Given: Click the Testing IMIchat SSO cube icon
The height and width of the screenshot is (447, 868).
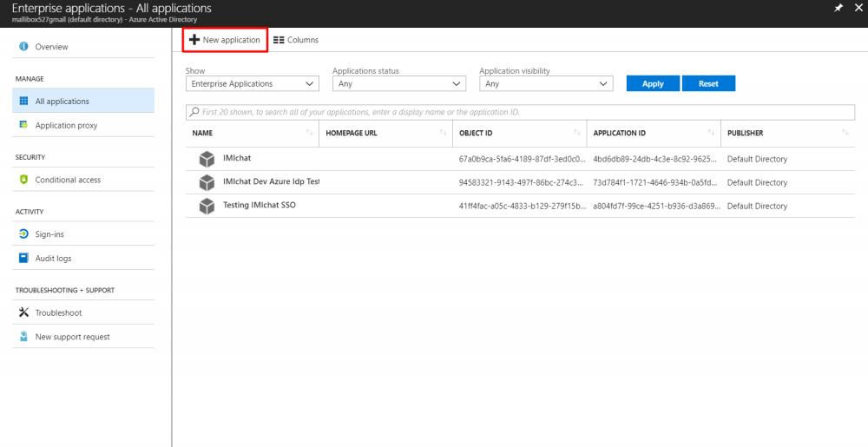Looking at the screenshot, I should tap(207, 207).
